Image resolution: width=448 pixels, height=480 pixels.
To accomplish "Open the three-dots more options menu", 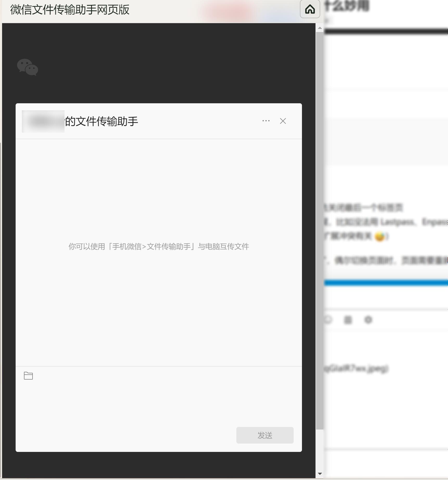I will click(266, 121).
